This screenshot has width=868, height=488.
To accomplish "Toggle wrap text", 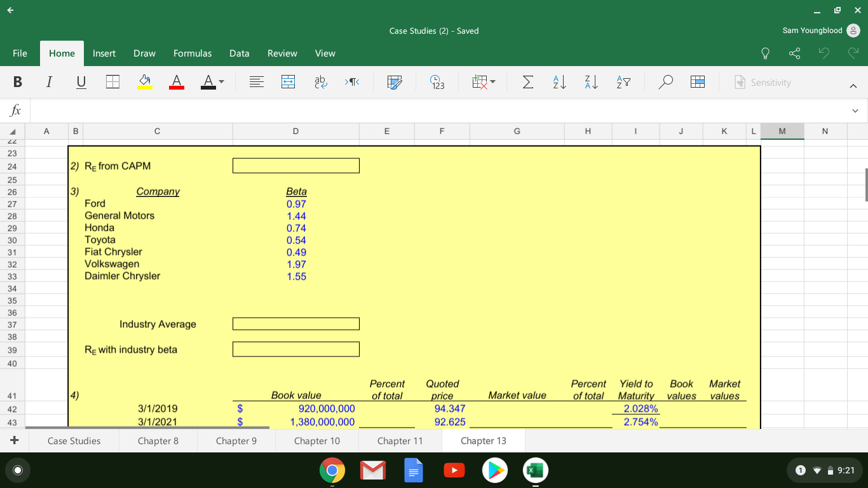I will tap(320, 83).
